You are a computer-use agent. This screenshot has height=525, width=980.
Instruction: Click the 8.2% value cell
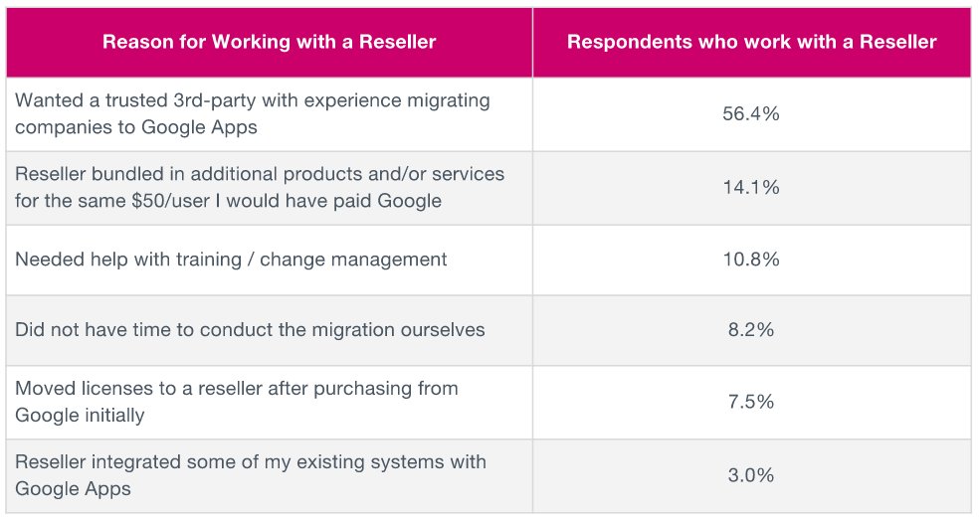tap(751, 329)
